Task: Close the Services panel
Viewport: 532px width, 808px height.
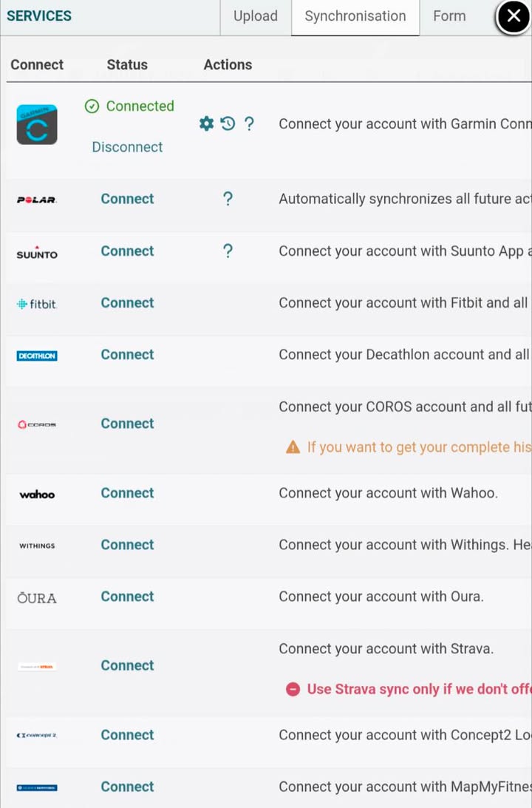Action: [x=514, y=16]
